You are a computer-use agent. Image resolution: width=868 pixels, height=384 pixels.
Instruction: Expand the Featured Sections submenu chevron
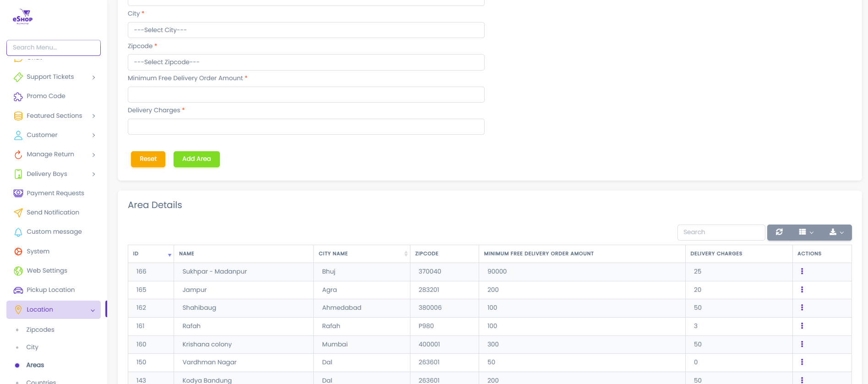pos(93,116)
